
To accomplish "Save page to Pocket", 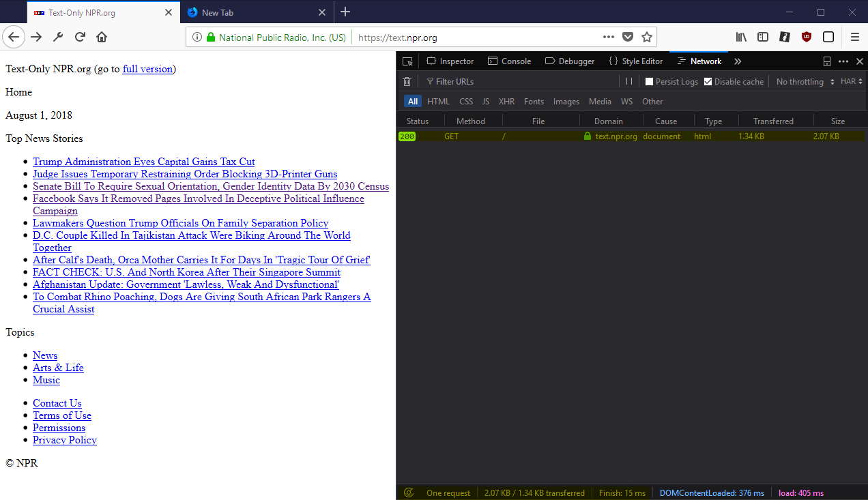I will point(628,37).
